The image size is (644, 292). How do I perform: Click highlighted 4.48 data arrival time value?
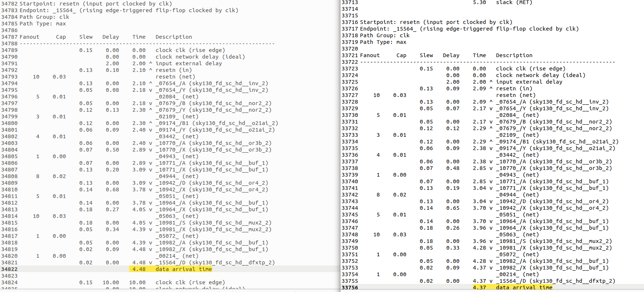139,269
